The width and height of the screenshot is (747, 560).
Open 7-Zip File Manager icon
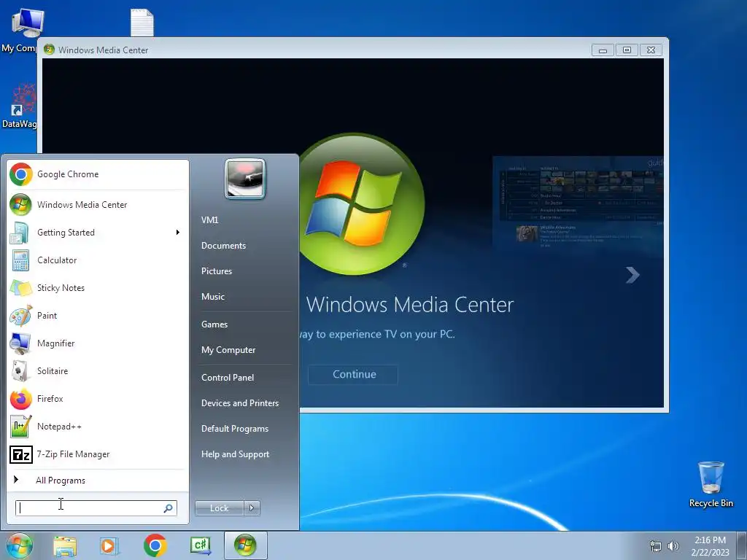[x=21, y=455]
